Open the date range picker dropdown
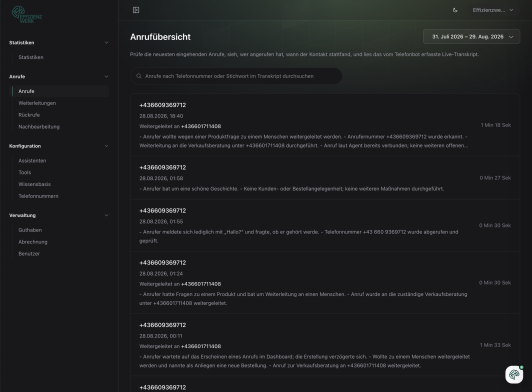 pos(472,37)
